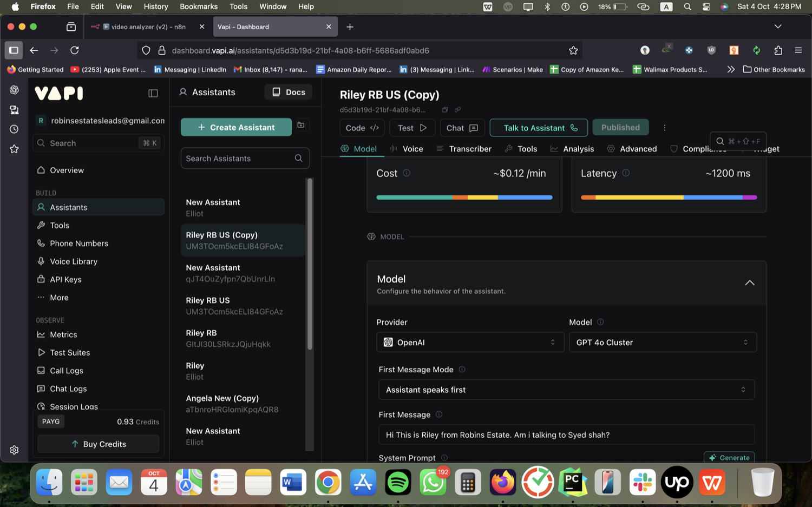The width and height of the screenshot is (812, 507).
Task: Click the search icon in Search Assistants
Action: (x=299, y=159)
